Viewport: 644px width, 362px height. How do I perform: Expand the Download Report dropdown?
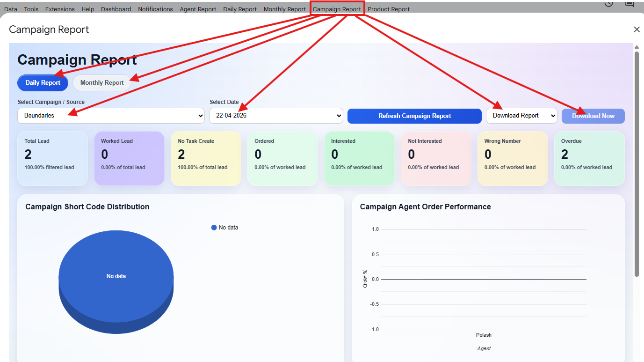tap(521, 116)
